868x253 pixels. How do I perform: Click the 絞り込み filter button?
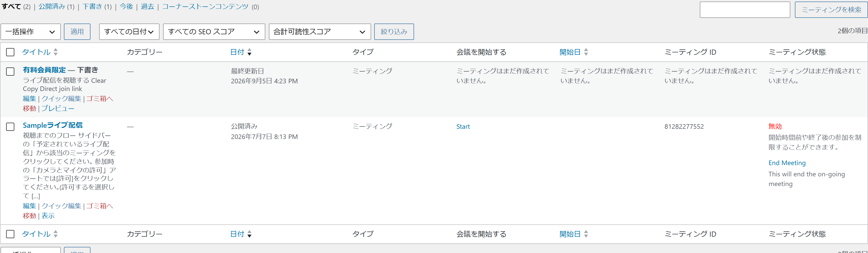(394, 32)
